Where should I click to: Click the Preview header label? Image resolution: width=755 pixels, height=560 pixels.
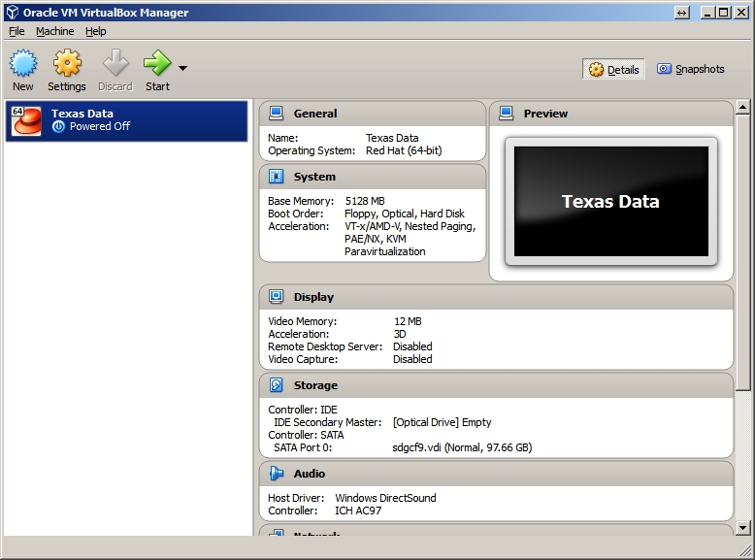tap(545, 114)
